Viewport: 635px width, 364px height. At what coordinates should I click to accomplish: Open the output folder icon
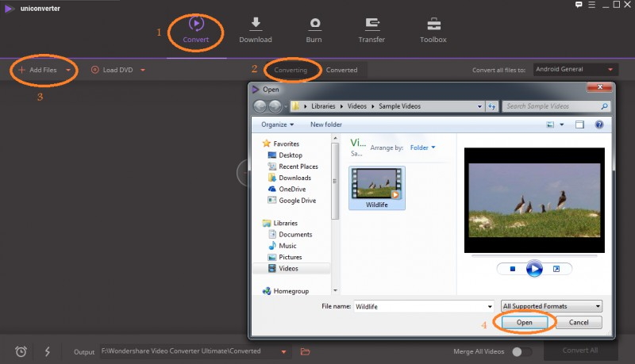coord(306,352)
